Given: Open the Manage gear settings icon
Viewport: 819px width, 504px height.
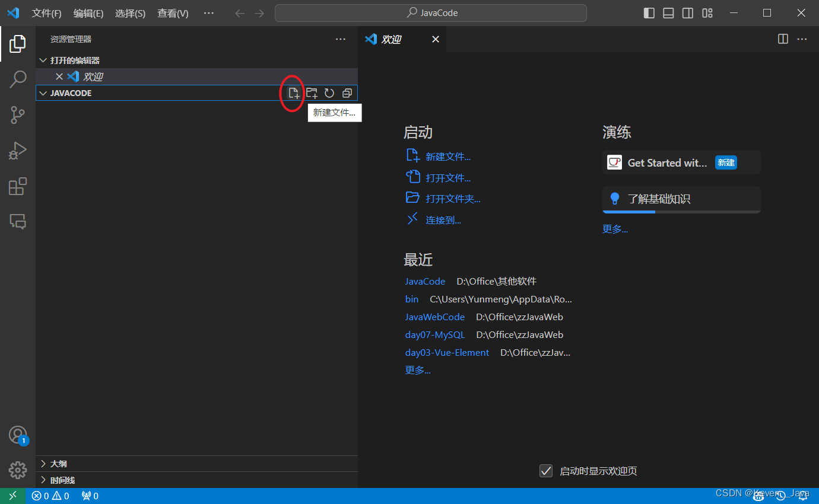Looking at the screenshot, I should pos(18,470).
